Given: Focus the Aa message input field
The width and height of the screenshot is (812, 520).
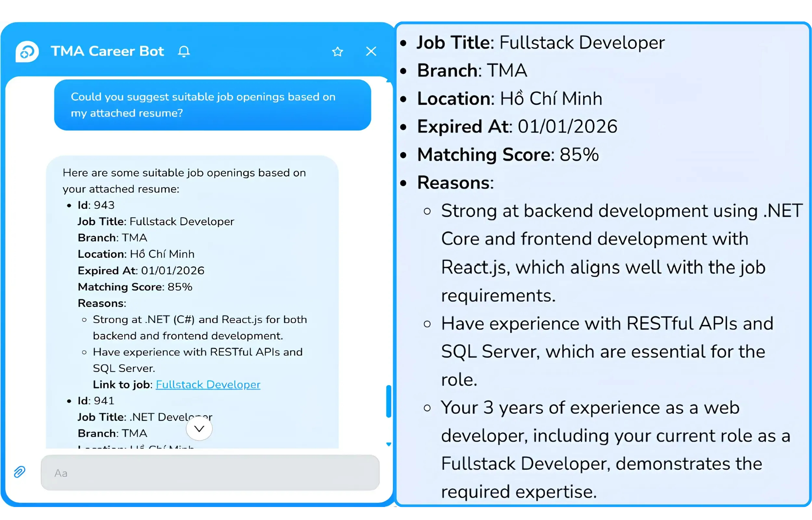Looking at the screenshot, I should (x=210, y=473).
